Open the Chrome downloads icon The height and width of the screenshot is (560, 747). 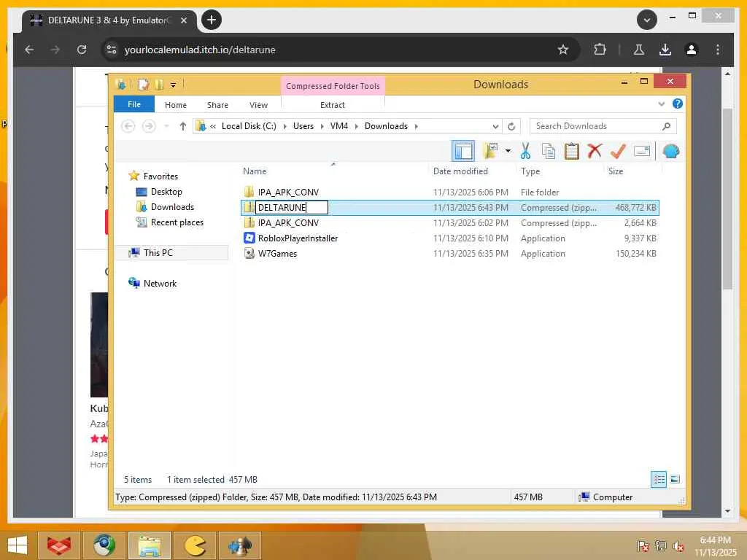pyautogui.click(x=665, y=50)
